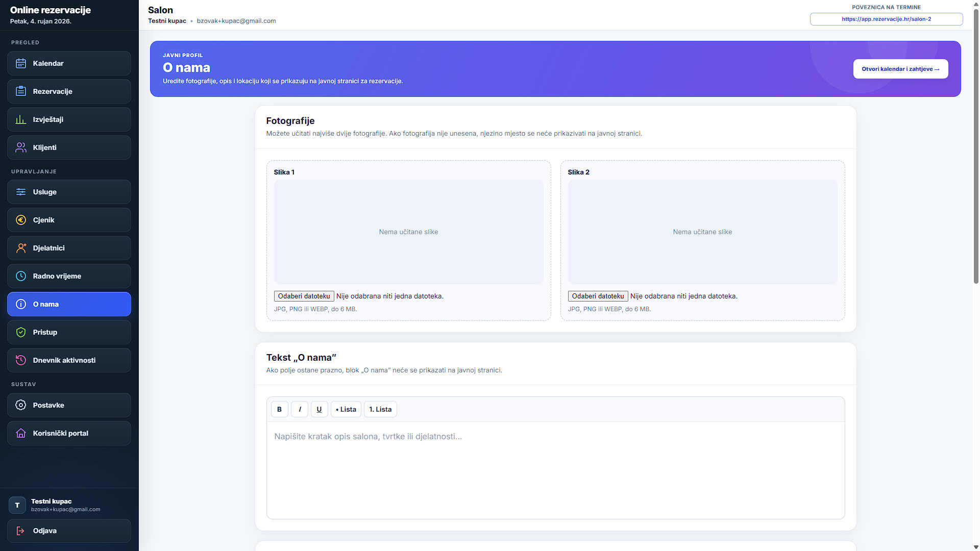Click the Izvještaji bar chart icon
980x551 pixels.
(x=21, y=119)
